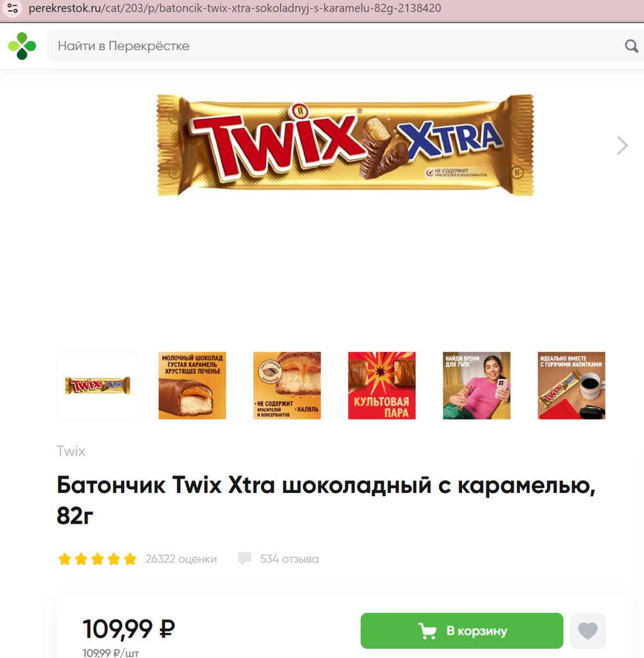Select the halal no-preservatives thumbnail
This screenshot has width=644, height=658.
pyautogui.click(x=287, y=386)
